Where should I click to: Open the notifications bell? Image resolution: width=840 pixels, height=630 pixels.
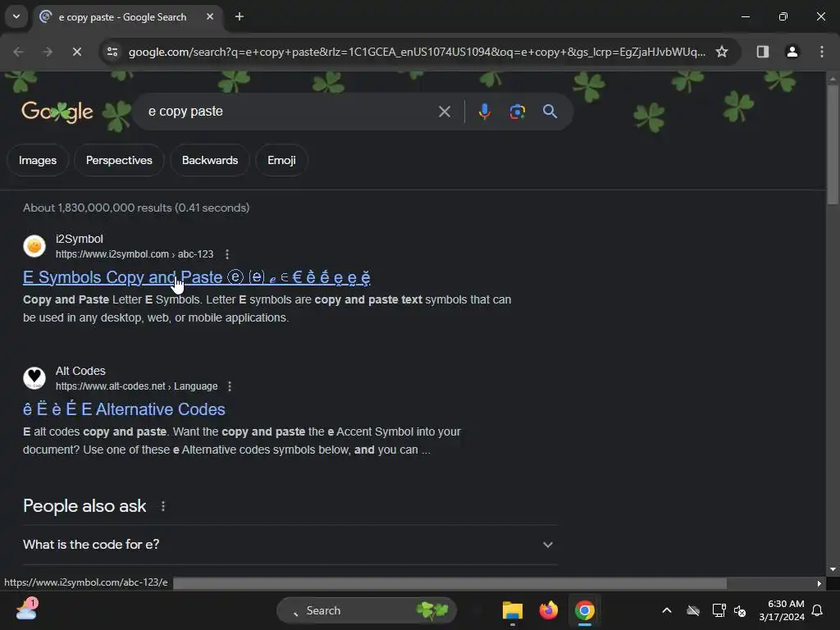click(818, 610)
